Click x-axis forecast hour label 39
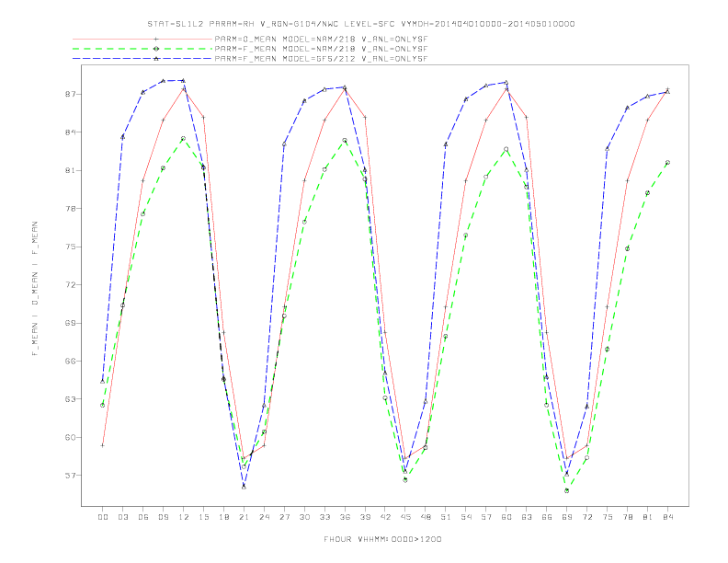The height and width of the screenshot is (563, 728). point(365,517)
